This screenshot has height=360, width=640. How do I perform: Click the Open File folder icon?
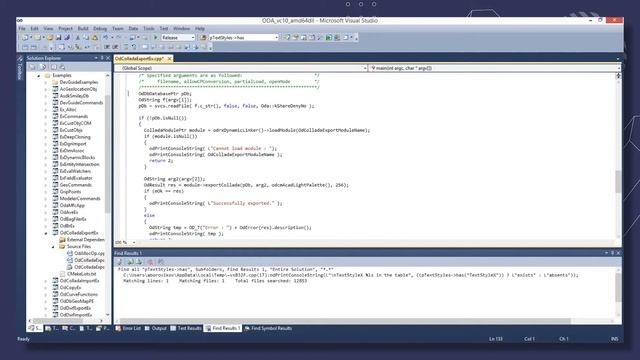point(50,38)
